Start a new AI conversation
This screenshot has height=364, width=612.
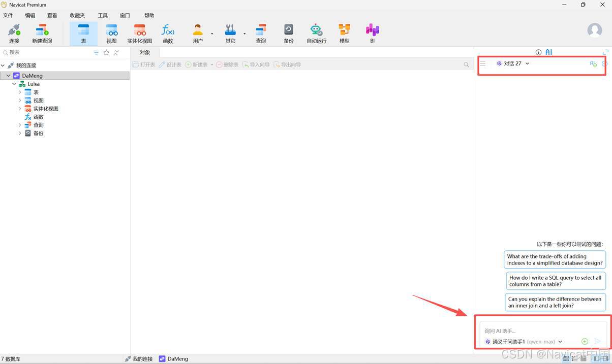point(593,63)
